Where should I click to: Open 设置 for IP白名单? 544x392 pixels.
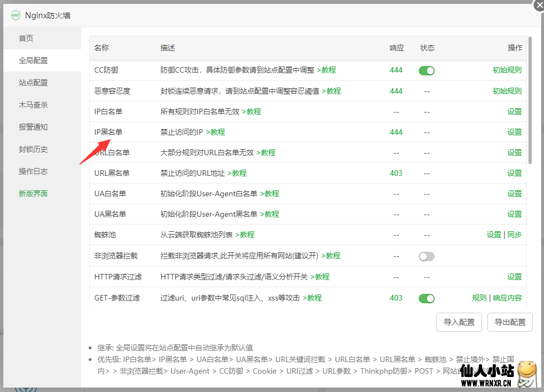pyautogui.click(x=515, y=111)
